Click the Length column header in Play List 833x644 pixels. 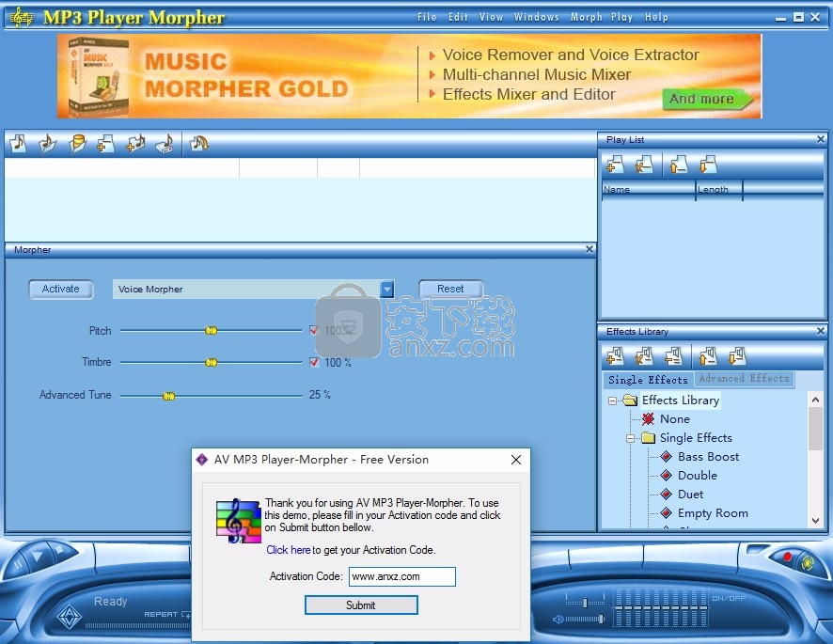point(719,190)
